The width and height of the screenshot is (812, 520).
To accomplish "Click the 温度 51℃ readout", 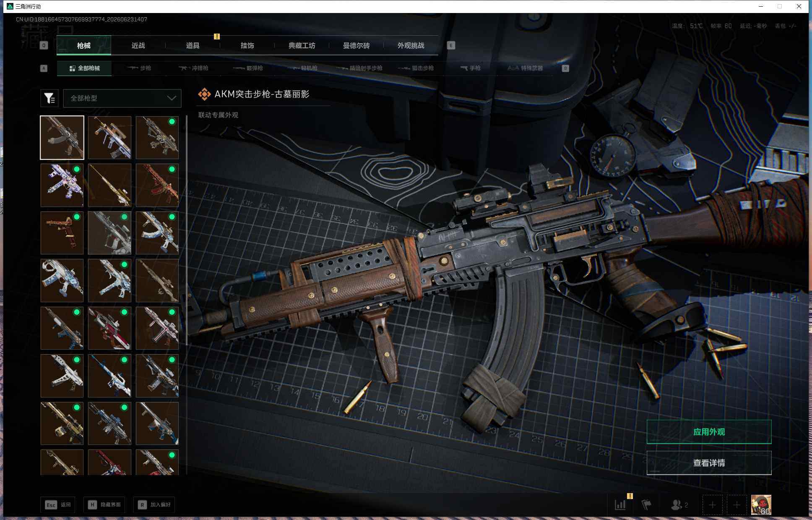I will point(687,26).
